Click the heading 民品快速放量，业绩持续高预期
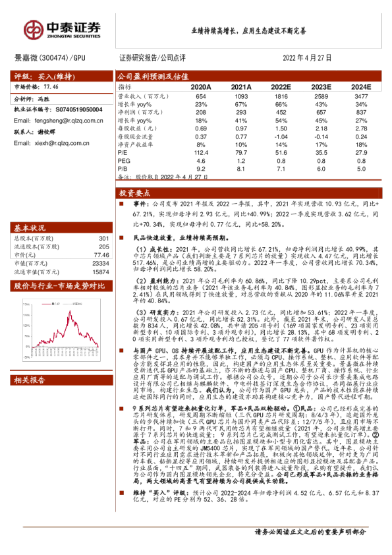392x555 pixels. [x=181, y=238]
